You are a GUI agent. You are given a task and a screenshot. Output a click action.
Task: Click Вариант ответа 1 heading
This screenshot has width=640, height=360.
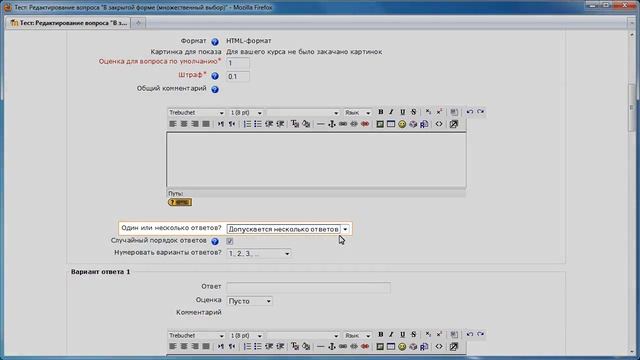click(100, 271)
